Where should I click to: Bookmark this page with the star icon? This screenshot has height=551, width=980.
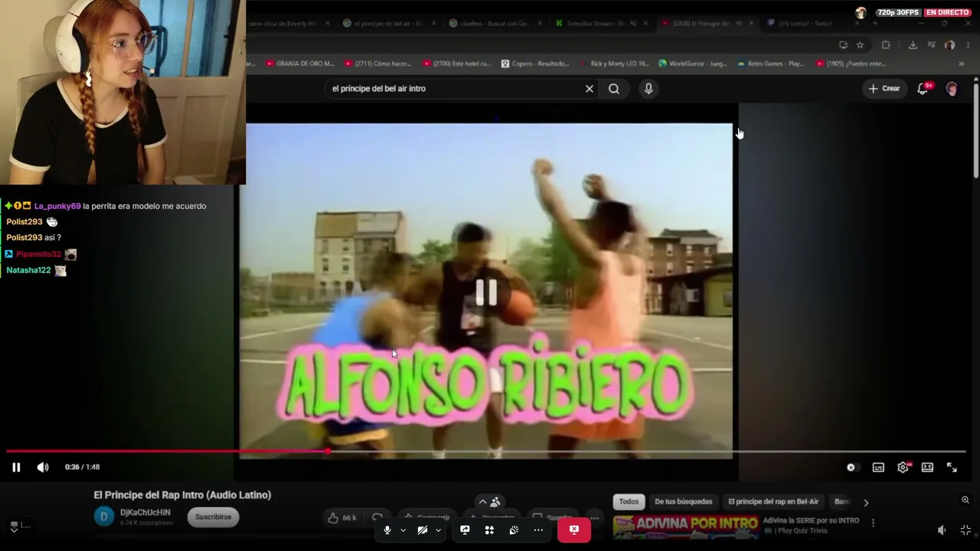(860, 45)
